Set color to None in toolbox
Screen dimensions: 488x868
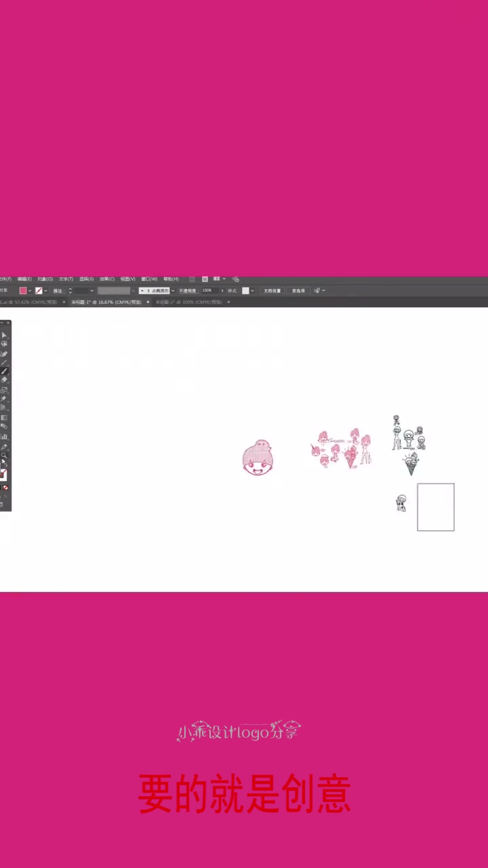point(6,488)
